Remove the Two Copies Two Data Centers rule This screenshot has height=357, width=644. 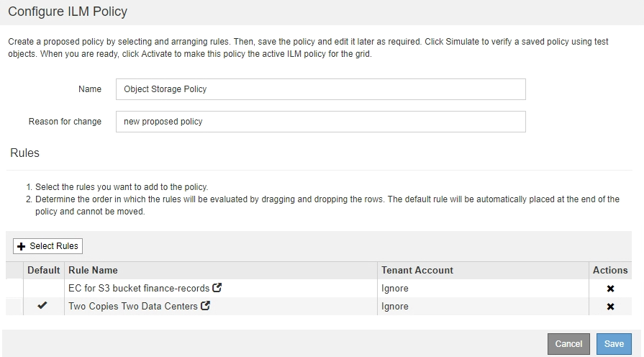click(610, 307)
